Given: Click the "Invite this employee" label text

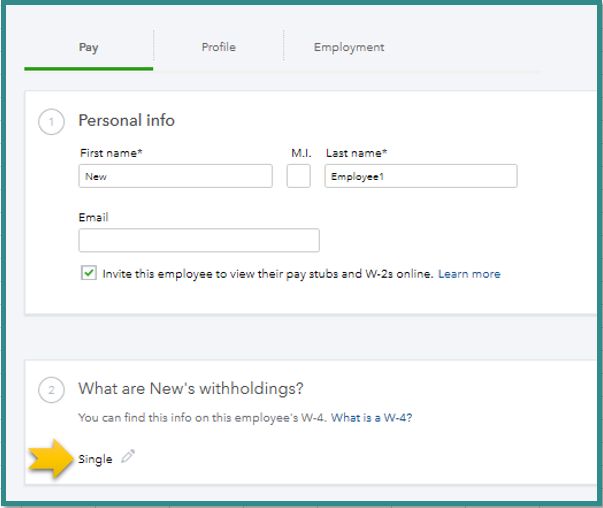Looking at the screenshot, I should 268,274.
